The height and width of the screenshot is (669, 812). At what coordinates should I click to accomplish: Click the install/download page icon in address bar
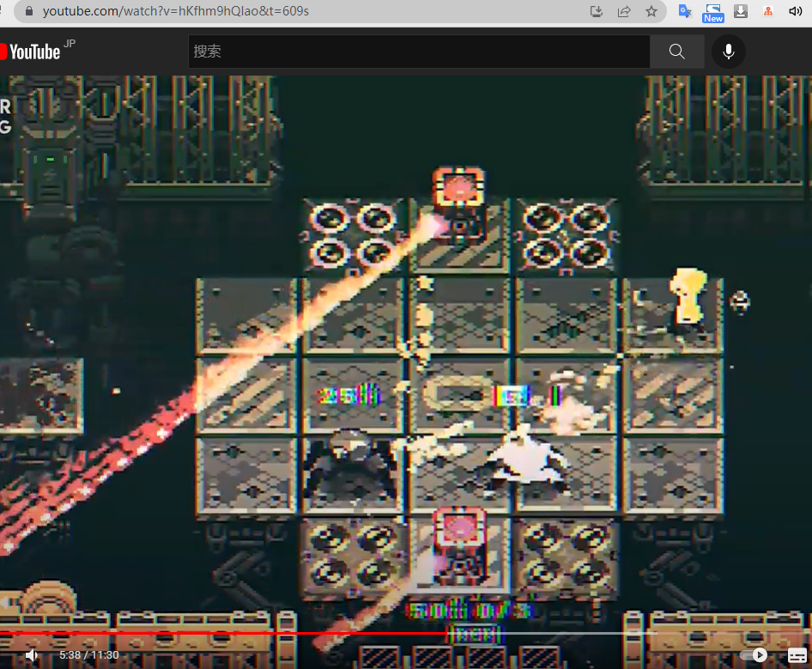click(x=597, y=11)
